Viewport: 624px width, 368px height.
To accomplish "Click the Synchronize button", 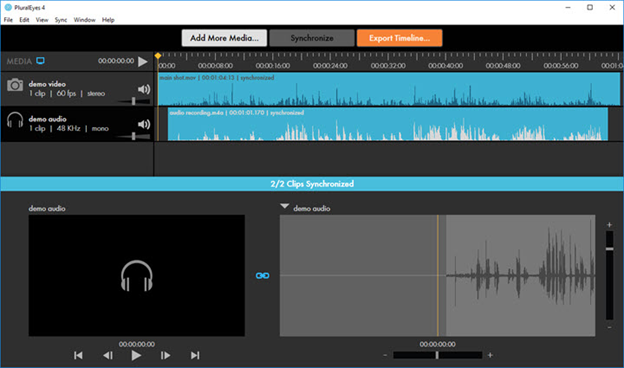I will tap(312, 38).
